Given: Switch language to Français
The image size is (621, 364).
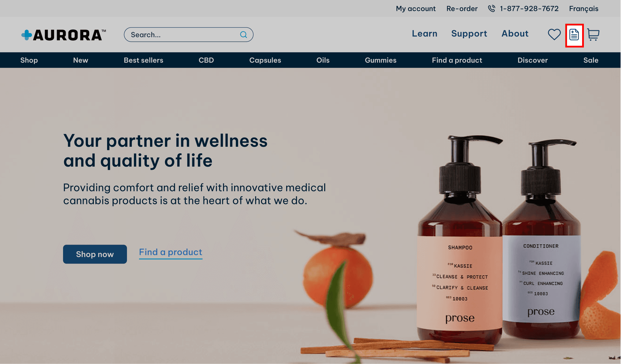Looking at the screenshot, I should pyautogui.click(x=584, y=9).
